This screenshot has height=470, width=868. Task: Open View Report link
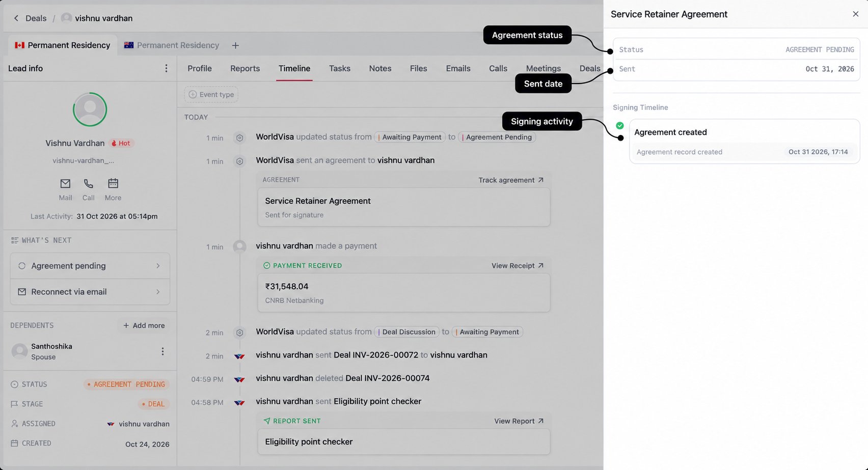(519, 421)
